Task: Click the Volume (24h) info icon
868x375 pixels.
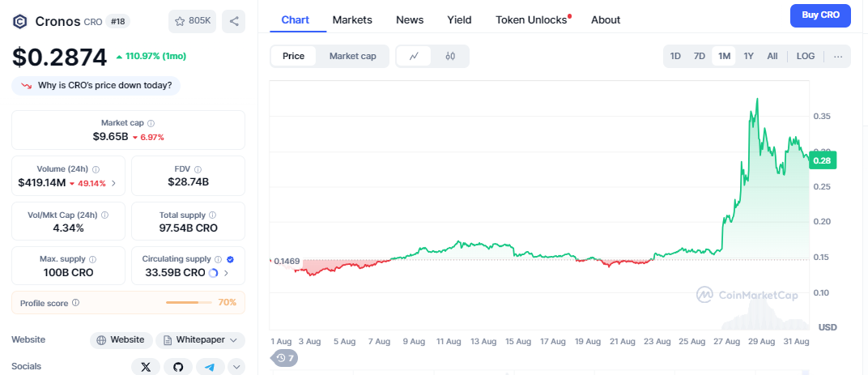Action: click(96, 169)
